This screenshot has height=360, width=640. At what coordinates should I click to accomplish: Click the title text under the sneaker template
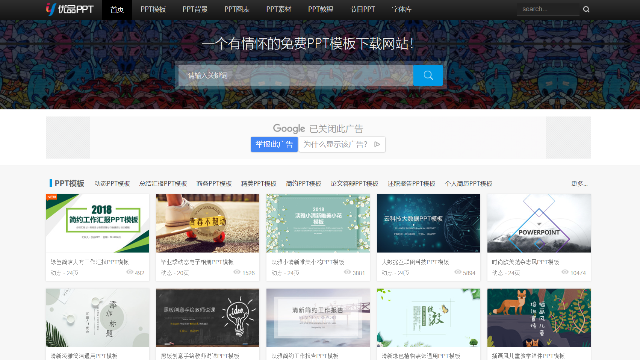point(197,262)
